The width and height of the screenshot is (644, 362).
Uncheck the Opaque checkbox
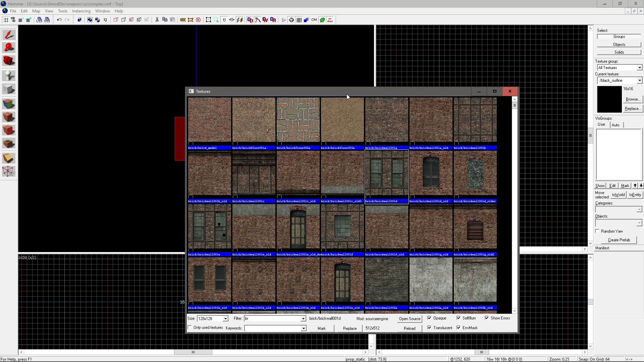point(429,318)
